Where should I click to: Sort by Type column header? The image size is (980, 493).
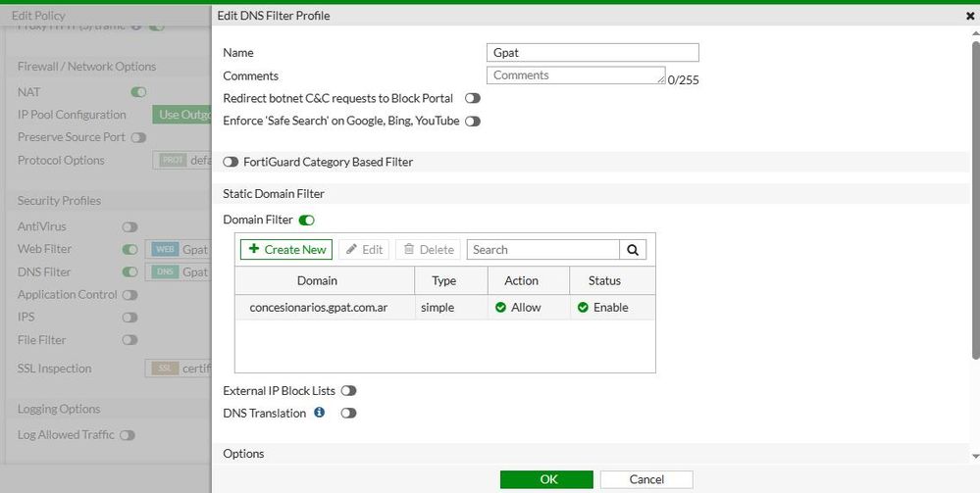(x=451, y=280)
